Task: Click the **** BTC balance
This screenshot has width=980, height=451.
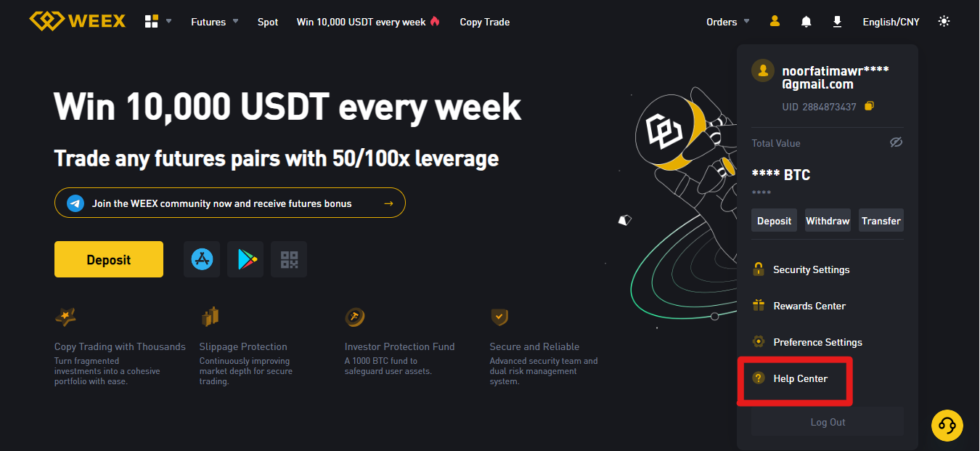Action: (x=781, y=175)
